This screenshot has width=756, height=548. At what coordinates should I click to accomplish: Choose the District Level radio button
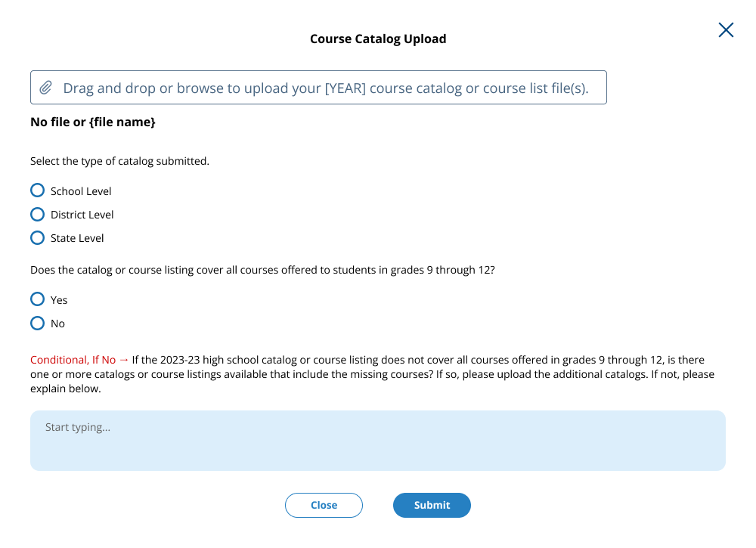point(37,214)
